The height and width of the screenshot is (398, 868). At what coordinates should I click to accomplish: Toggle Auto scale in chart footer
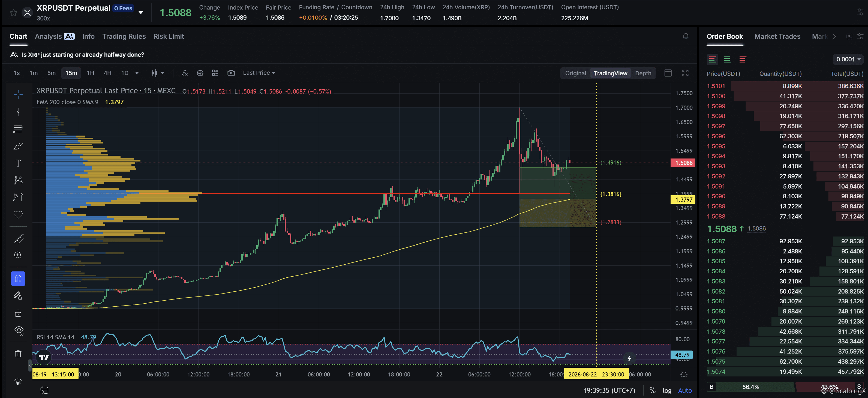(x=685, y=390)
